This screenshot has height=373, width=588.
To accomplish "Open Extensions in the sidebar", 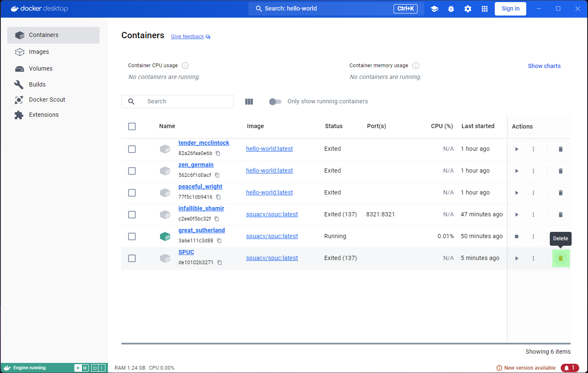I will (x=53, y=115).
